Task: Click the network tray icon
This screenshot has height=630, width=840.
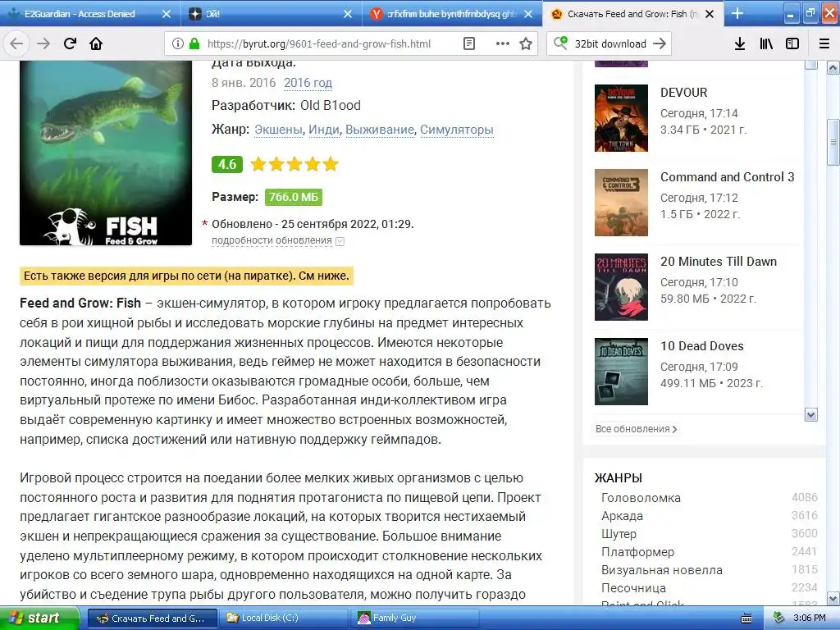Action: 780,619
